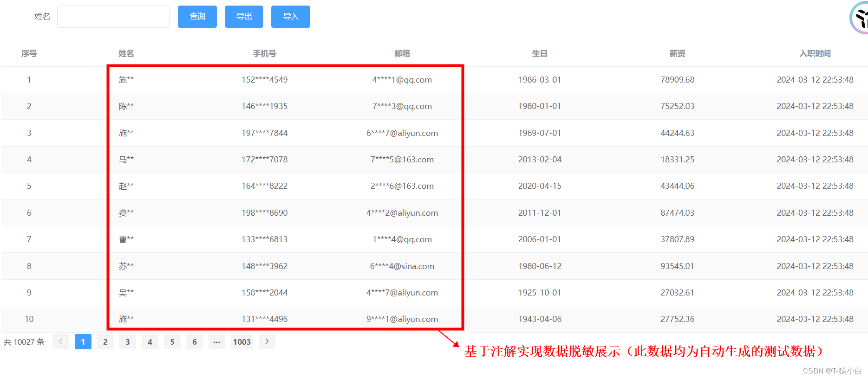This screenshot has height=379, width=868.
Task: Select email 6****4@sina.com
Action: 402,266
